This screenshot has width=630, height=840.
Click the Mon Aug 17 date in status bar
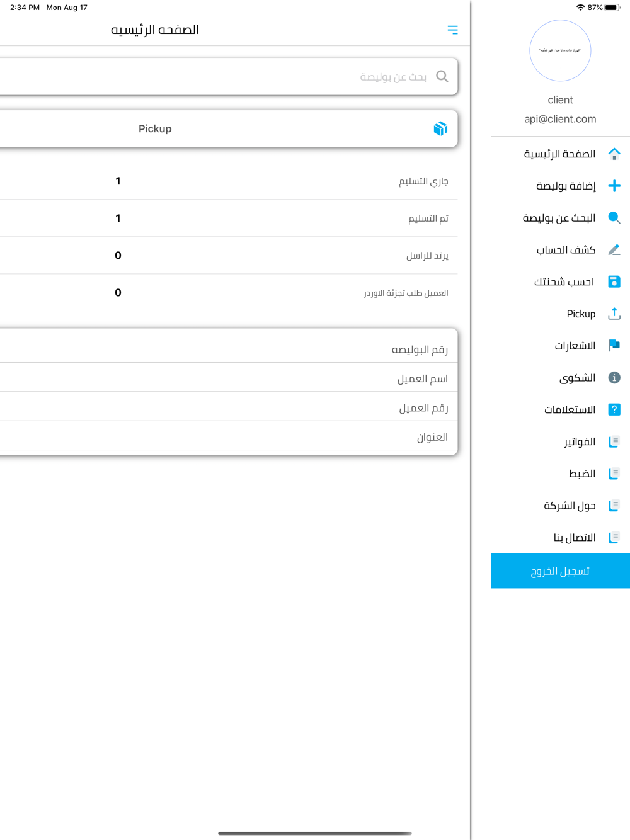pyautogui.click(x=67, y=8)
